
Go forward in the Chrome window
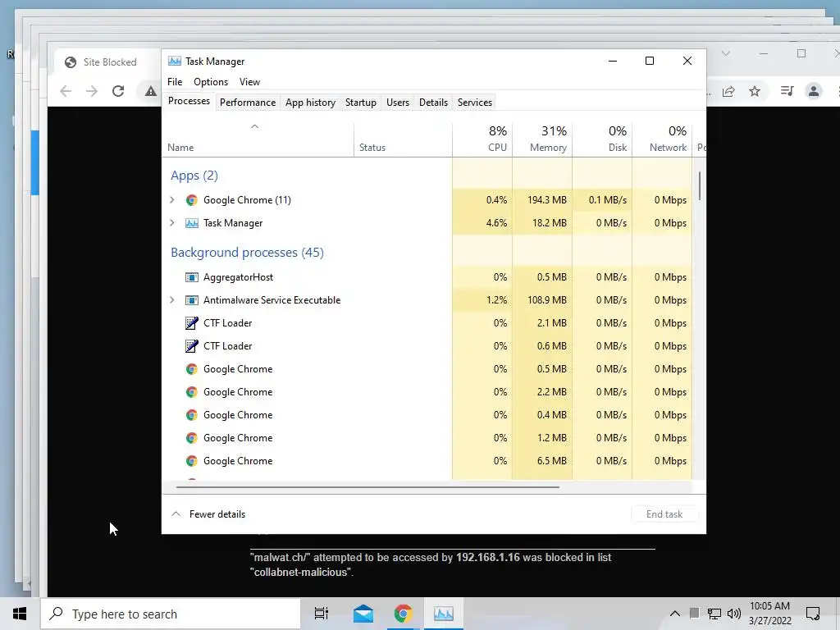tap(92, 91)
